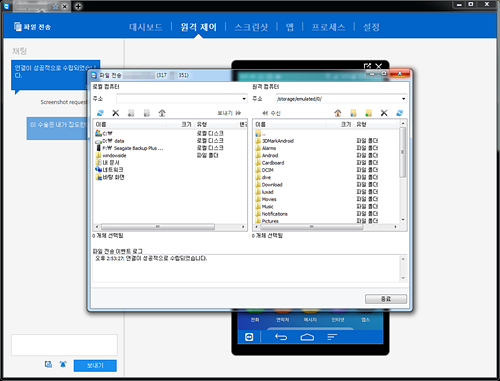Go up one level in local computer pane
Image resolution: width=500 pixels, height=381 pixels.
click(162, 113)
